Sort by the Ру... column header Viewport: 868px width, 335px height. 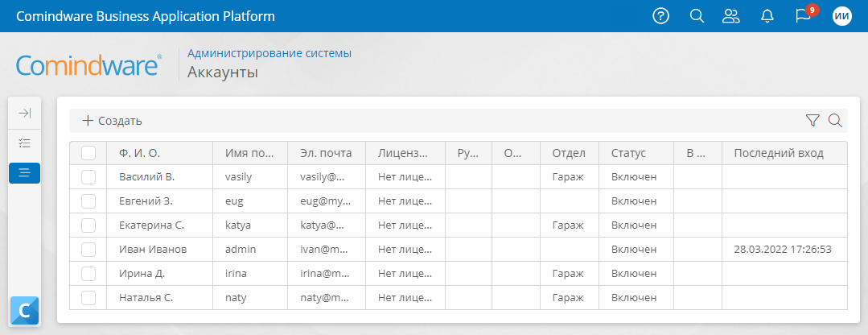click(x=468, y=153)
